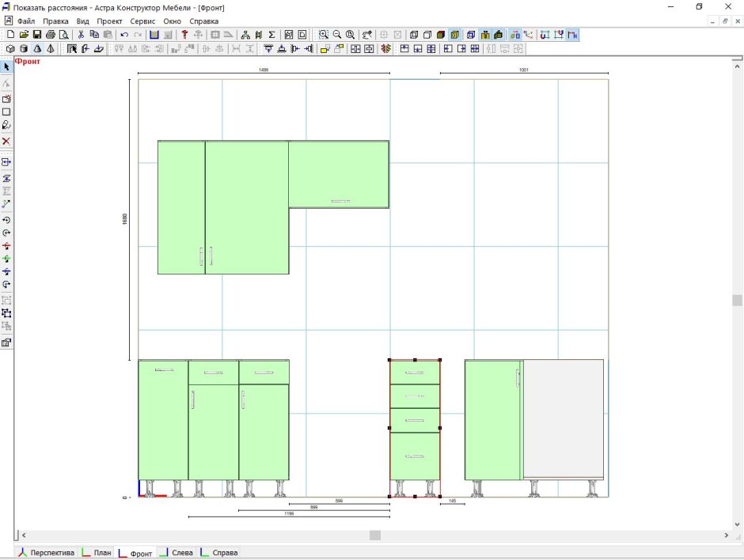Click the Print icon in toolbar
Screen dimensions: 744x560
(51, 35)
